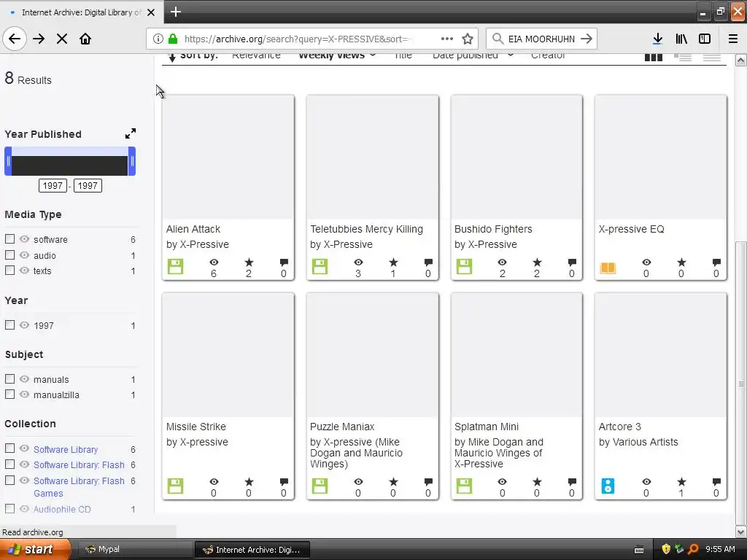This screenshot has height=560, width=747.
Task: Bookmark this page with the star
Action: click(x=468, y=39)
